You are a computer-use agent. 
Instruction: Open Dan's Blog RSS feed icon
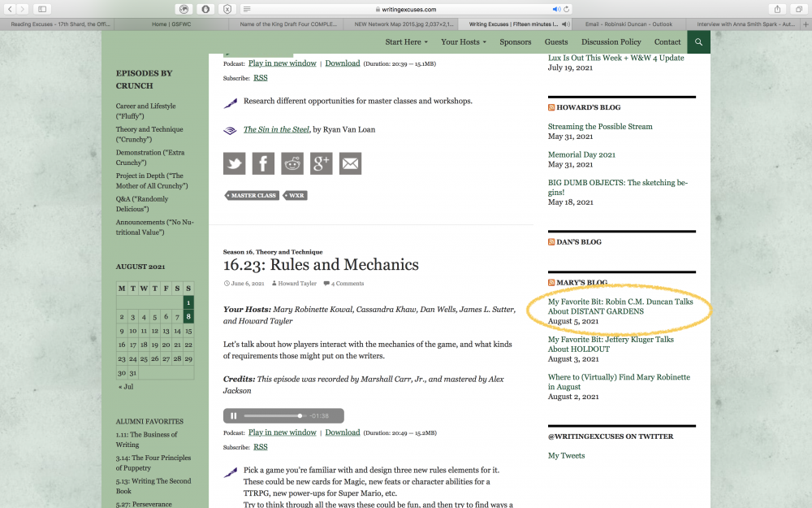551,241
